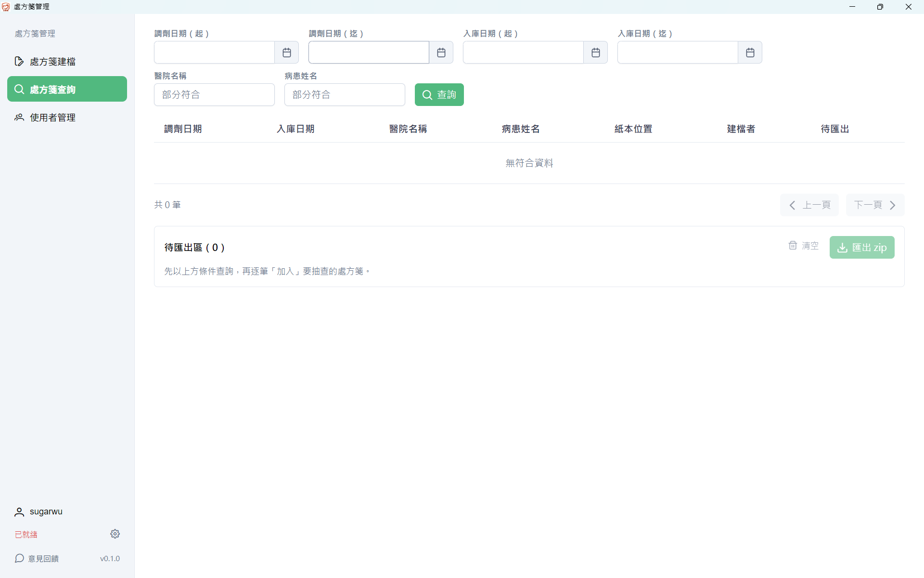Image resolution: width=924 pixels, height=578 pixels.
Task: Focus the 入庫日期（迄）date input
Action: coord(678,53)
